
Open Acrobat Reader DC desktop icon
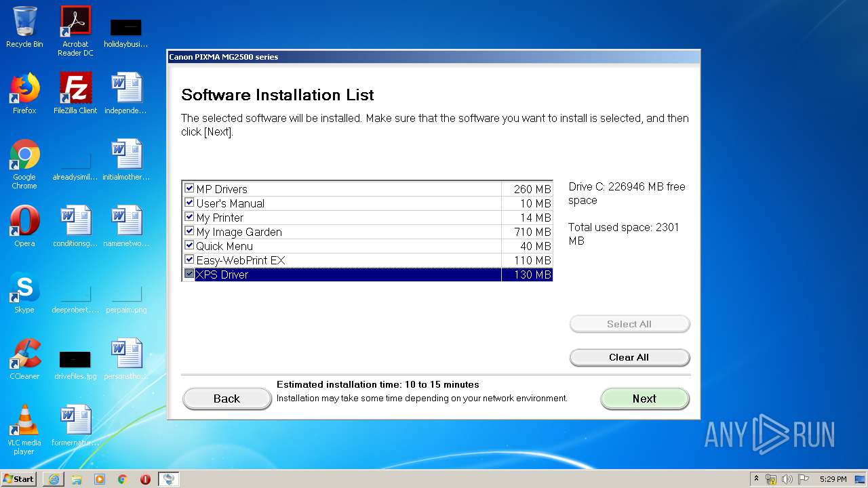tap(75, 31)
